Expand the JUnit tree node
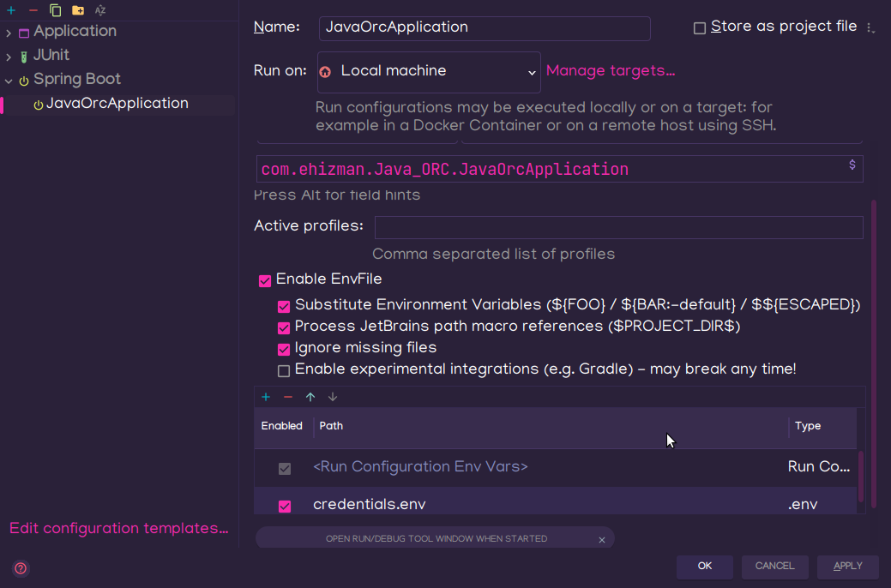 9,57
